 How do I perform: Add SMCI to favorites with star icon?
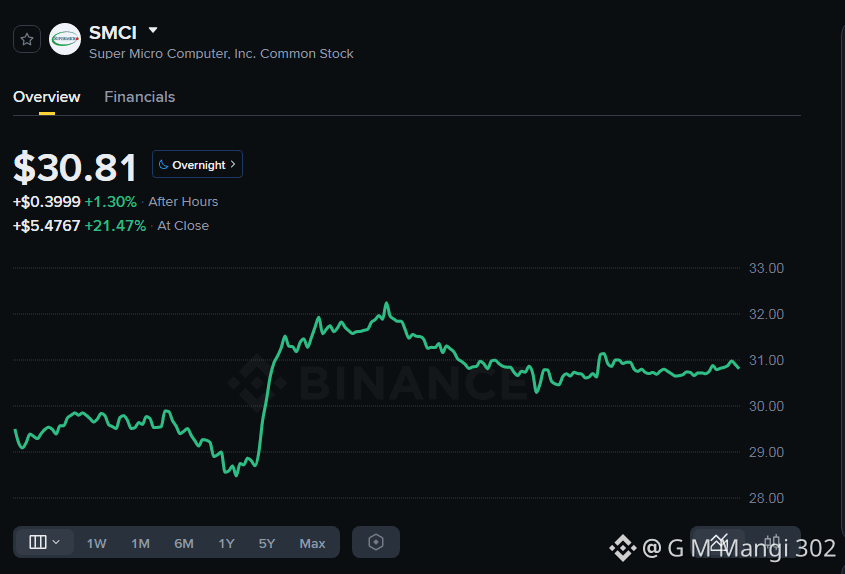pos(27,39)
